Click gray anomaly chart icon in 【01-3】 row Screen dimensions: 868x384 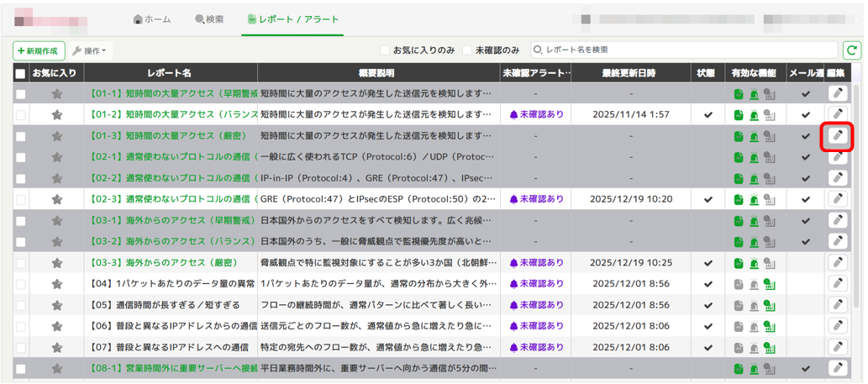tap(769, 136)
